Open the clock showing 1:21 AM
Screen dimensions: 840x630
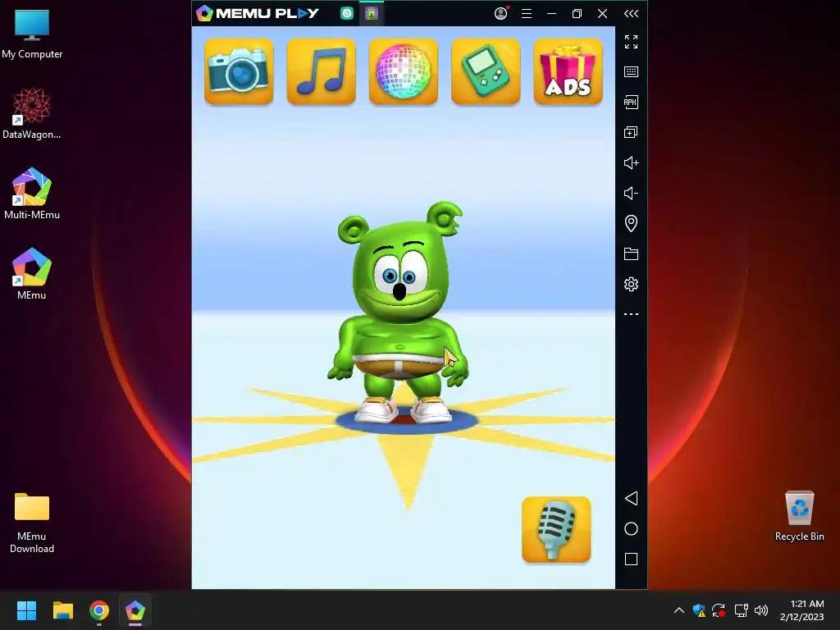click(802, 610)
